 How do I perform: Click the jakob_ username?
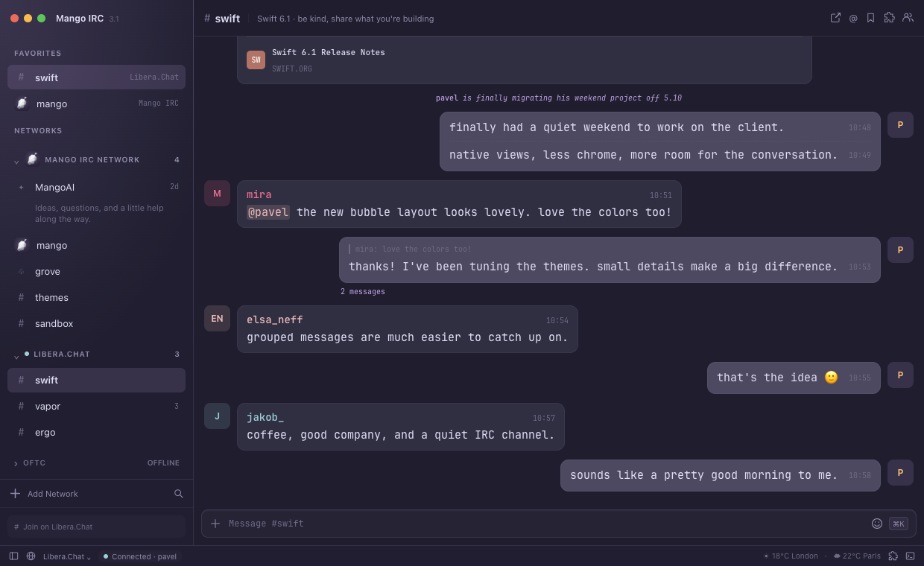[265, 418]
